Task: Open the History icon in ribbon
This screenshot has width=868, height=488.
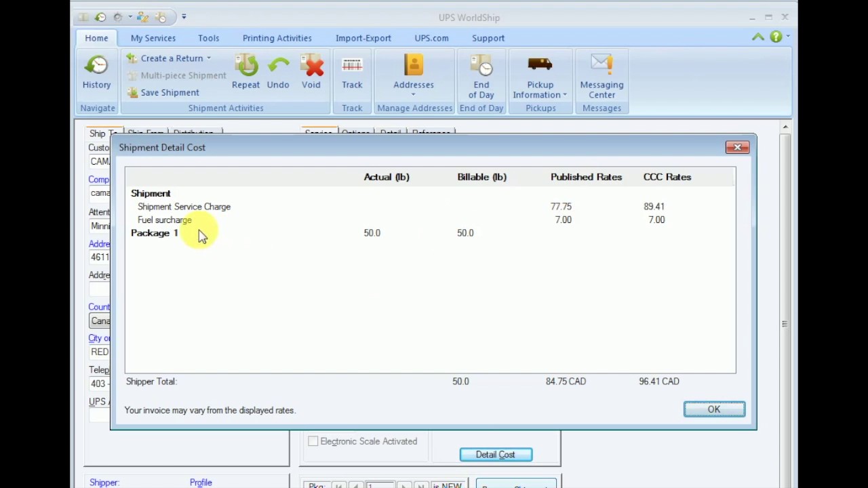Action: tap(96, 66)
